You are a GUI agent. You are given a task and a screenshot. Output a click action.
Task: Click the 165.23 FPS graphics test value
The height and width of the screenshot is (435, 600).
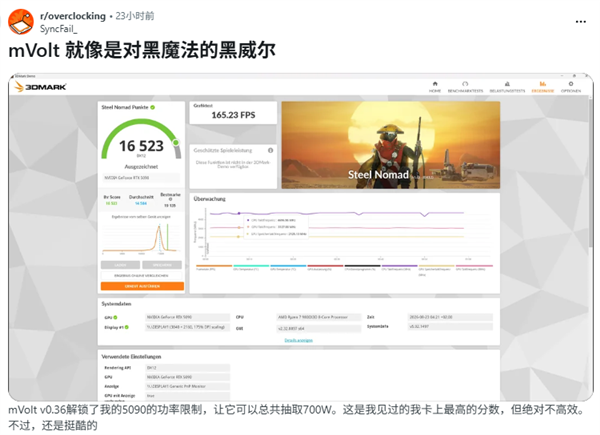233,115
